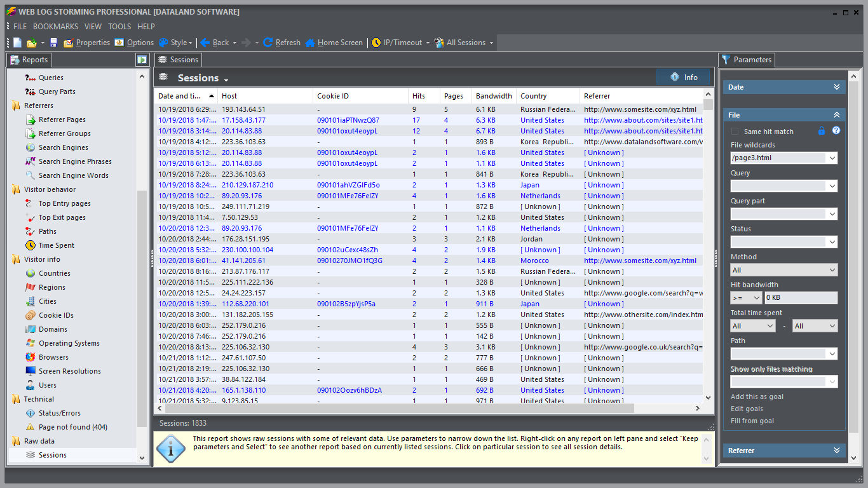The height and width of the screenshot is (488, 868).
Task: Click the Hit bandwidth 0 KB field
Action: point(801,298)
